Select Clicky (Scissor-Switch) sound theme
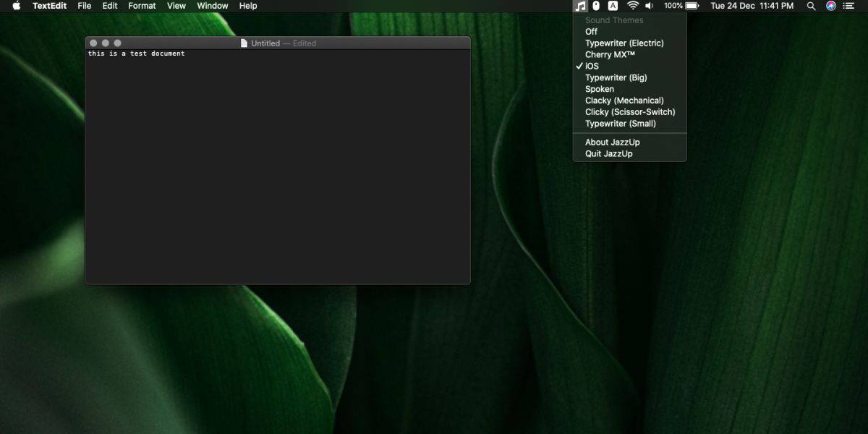This screenshot has width=868, height=434. pyautogui.click(x=629, y=113)
